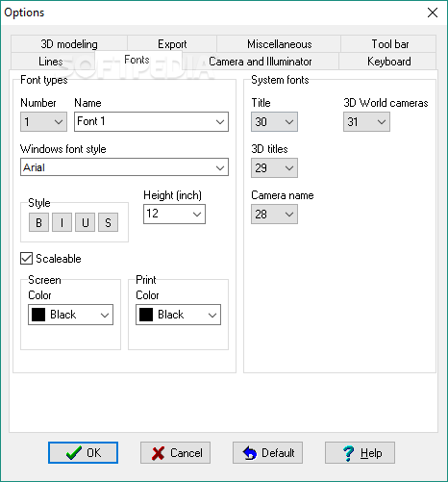
Task: Close the Options dialog window
Action: 433,13
